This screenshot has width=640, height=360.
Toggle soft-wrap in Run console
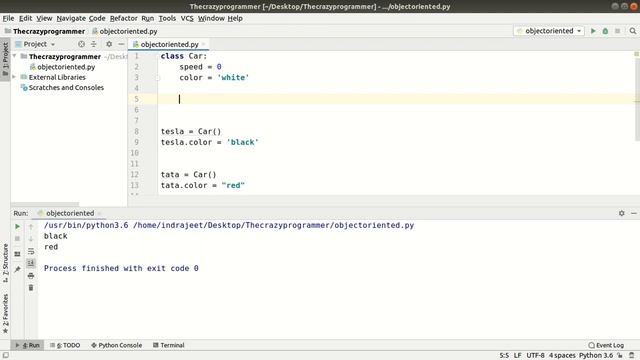click(x=31, y=251)
